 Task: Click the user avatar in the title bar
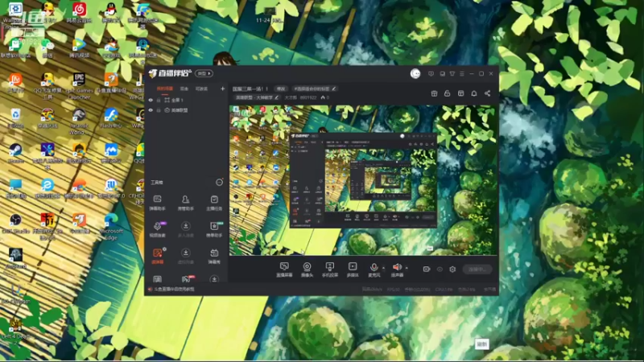coord(415,73)
